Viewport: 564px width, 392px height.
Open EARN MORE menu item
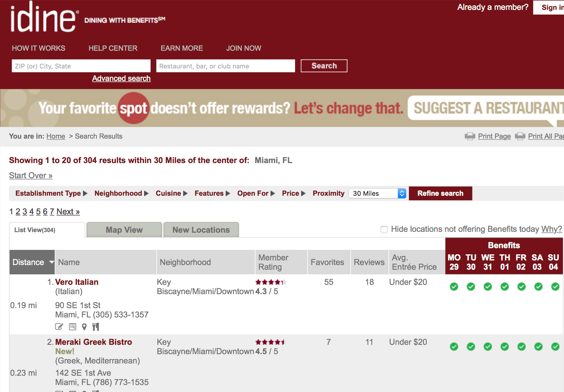182,48
